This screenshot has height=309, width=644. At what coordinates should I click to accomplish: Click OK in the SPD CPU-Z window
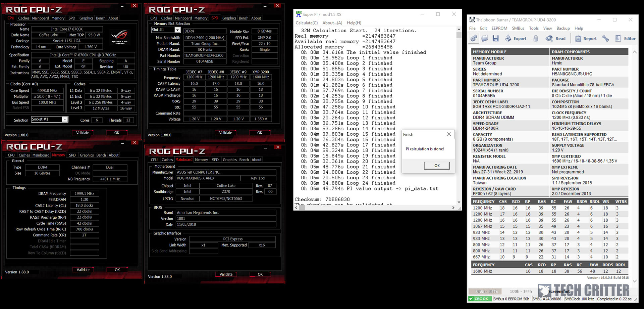coord(260,133)
